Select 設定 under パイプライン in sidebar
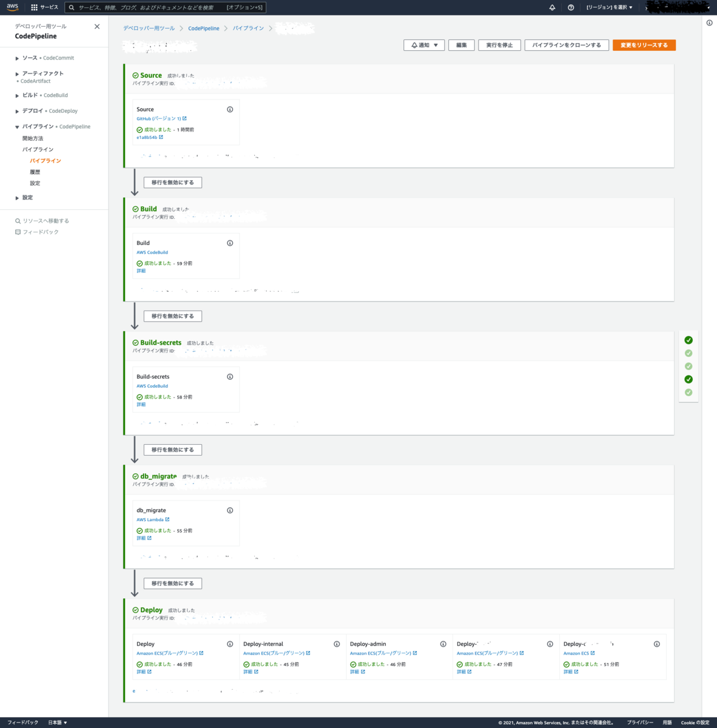 (x=35, y=183)
